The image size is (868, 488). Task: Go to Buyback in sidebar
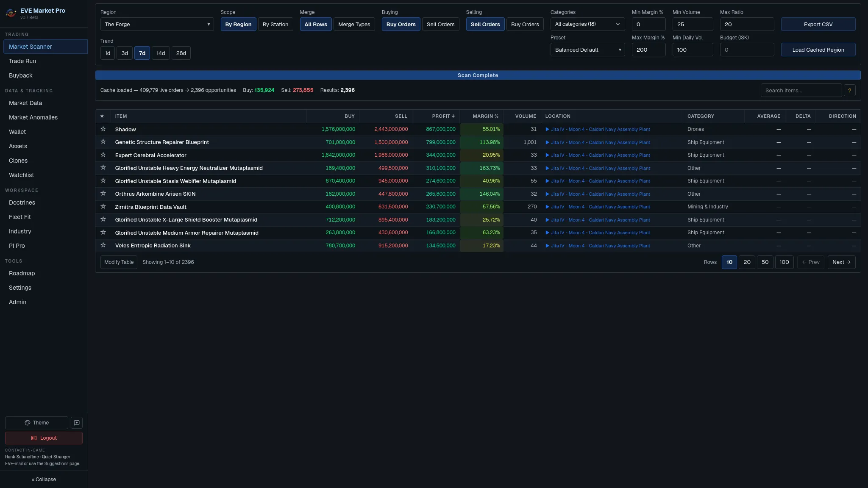45,75
